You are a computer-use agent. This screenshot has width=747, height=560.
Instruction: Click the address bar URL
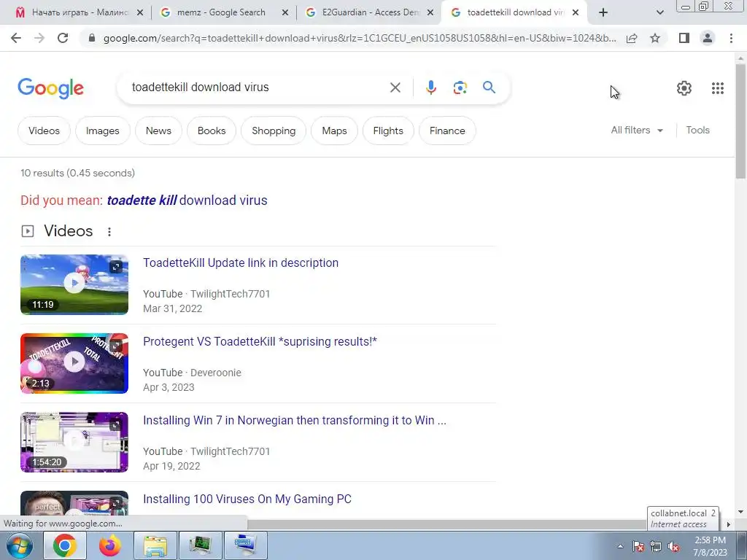click(x=360, y=38)
